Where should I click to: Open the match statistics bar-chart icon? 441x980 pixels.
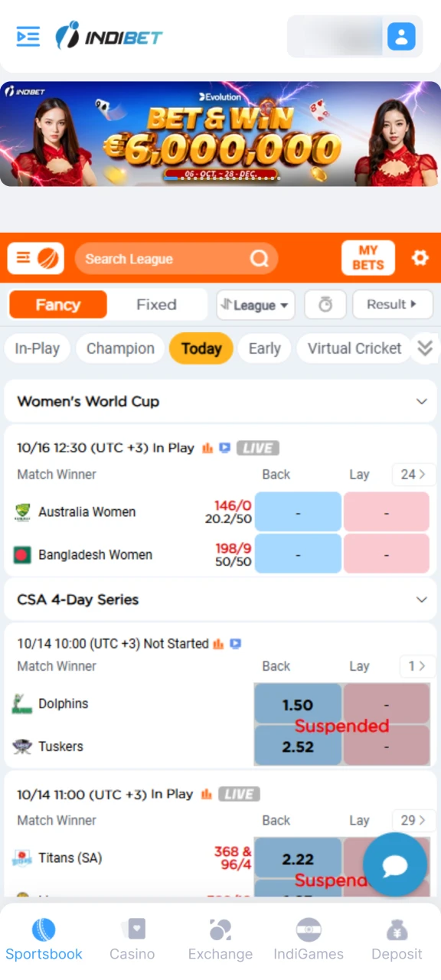[207, 448]
